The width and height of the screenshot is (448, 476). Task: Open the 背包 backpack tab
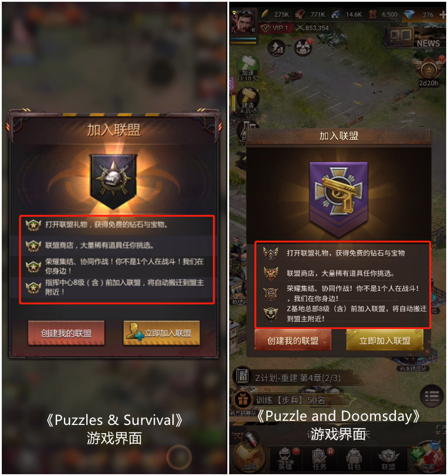pyautogui.click(x=354, y=458)
